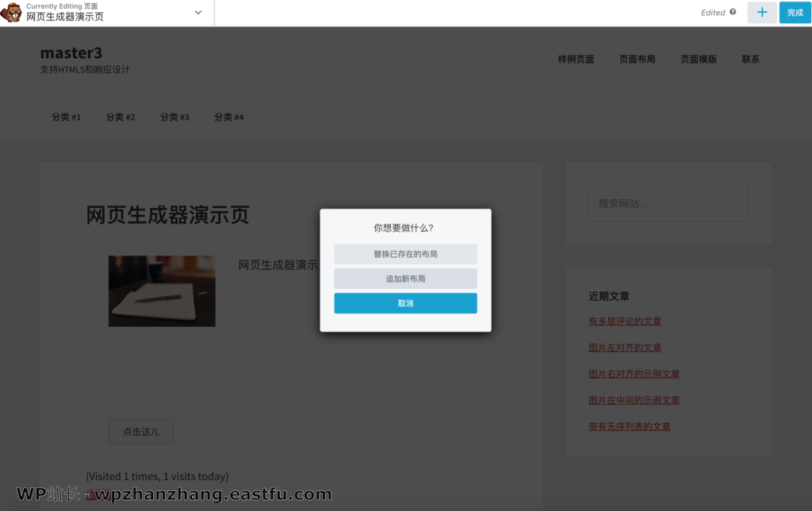
Task: Open the 带有无序列表的文章 link
Action: click(630, 426)
